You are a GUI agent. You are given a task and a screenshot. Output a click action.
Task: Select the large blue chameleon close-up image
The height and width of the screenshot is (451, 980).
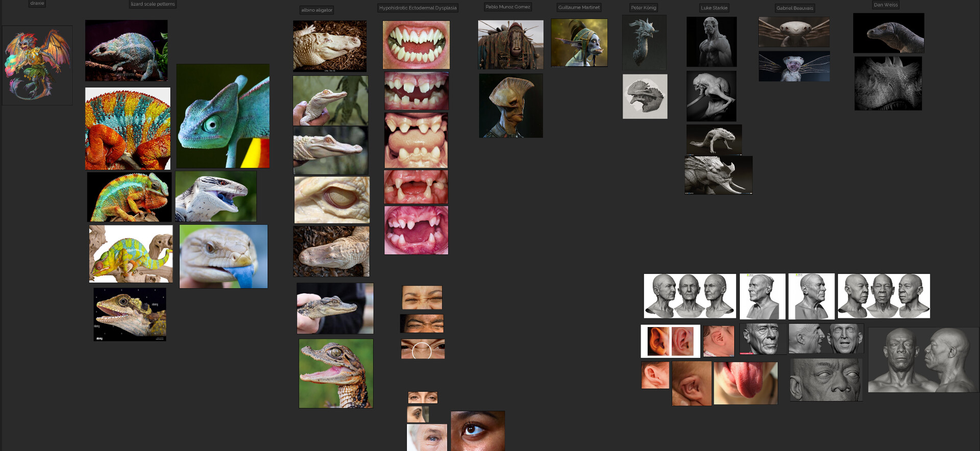(223, 116)
